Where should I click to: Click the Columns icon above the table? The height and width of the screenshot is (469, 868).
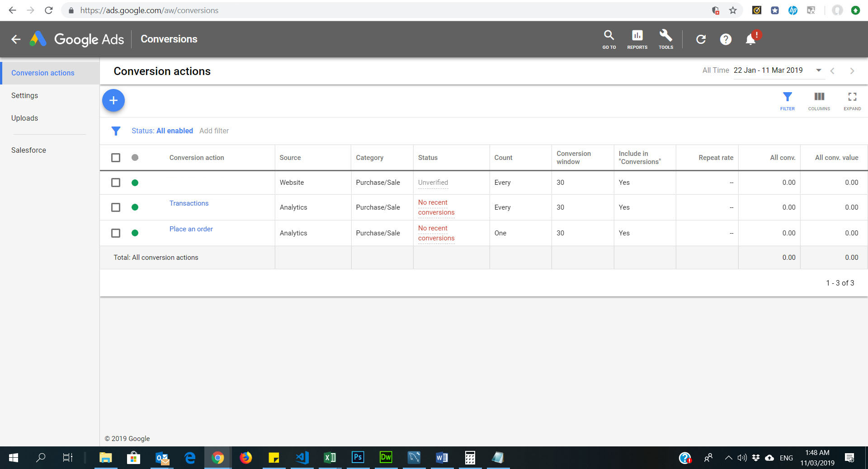[819, 101]
